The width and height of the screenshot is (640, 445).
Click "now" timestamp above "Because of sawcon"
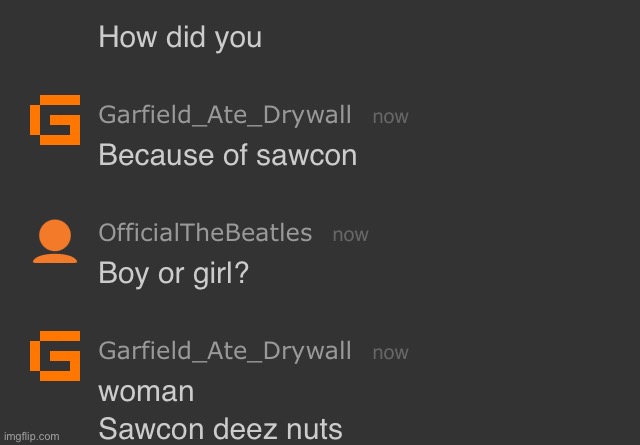click(x=390, y=117)
